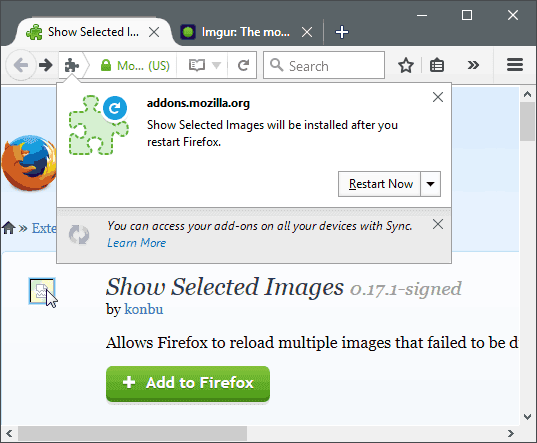Click the horizontal scrollbar right arrow
This screenshot has height=443, width=537.
click(x=511, y=434)
